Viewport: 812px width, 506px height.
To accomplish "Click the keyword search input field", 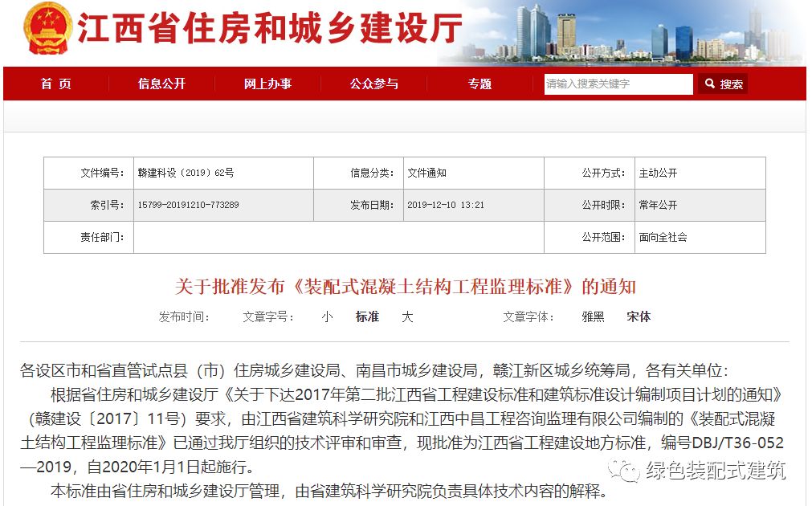I will point(618,84).
